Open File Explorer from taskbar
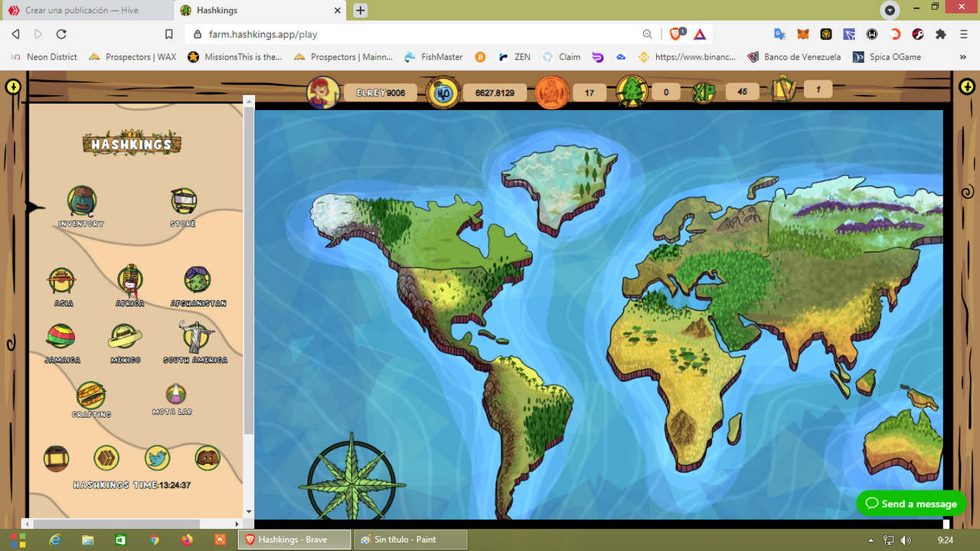The height and width of the screenshot is (551, 980). click(x=87, y=540)
